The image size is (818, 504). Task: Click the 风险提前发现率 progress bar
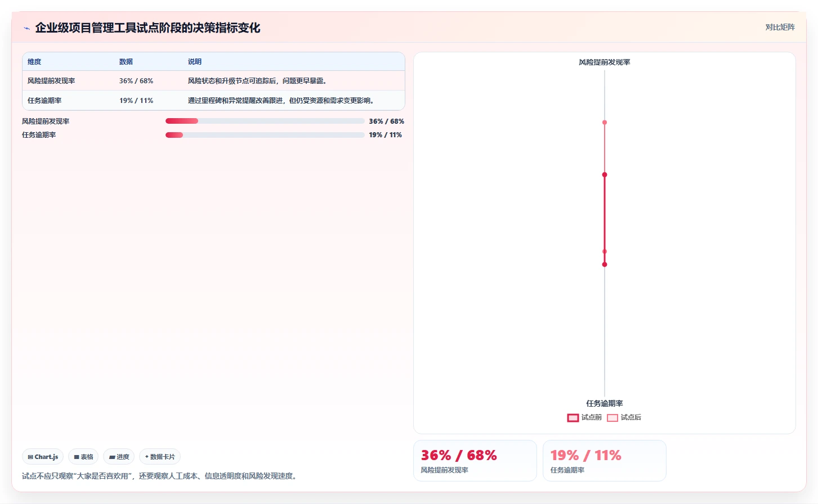(265, 121)
